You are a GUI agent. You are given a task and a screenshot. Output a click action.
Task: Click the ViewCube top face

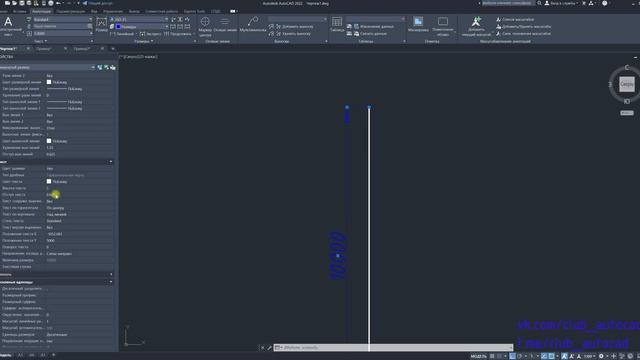(627, 84)
